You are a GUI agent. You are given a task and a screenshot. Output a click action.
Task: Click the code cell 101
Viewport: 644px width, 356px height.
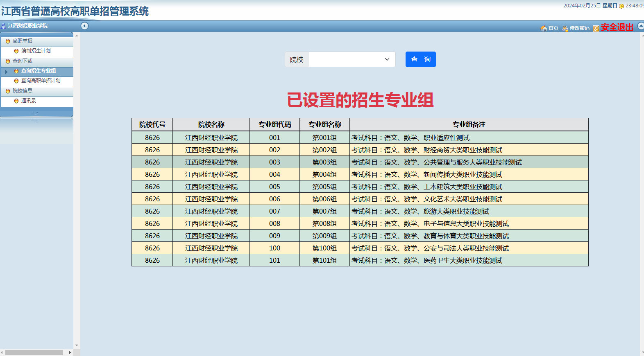click(x=274, y=261)
